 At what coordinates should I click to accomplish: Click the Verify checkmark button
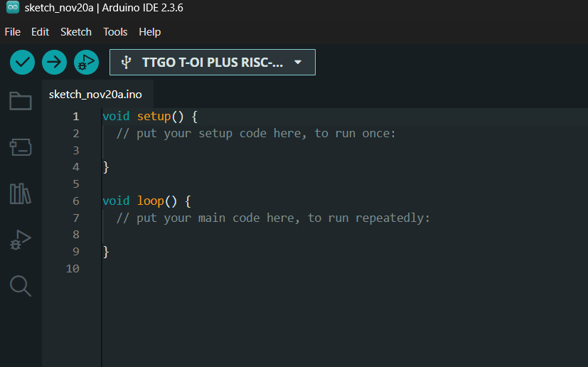(23, 63)
